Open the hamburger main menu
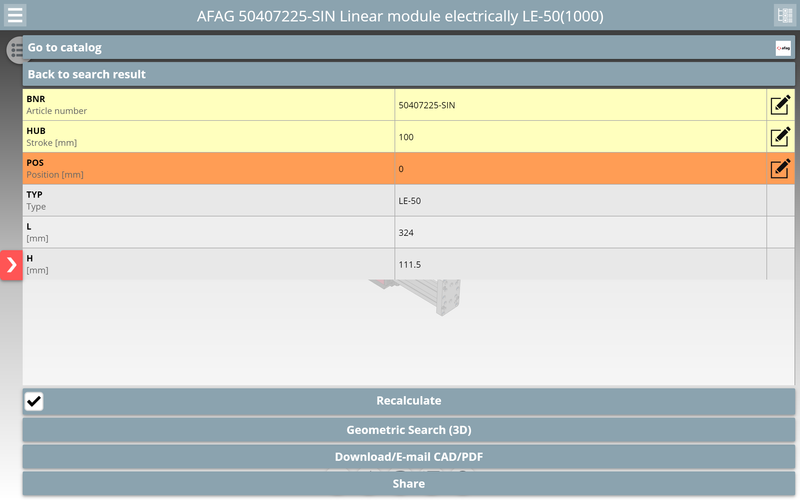This screenshot has height=500, width=800. (x=15, y=15)
